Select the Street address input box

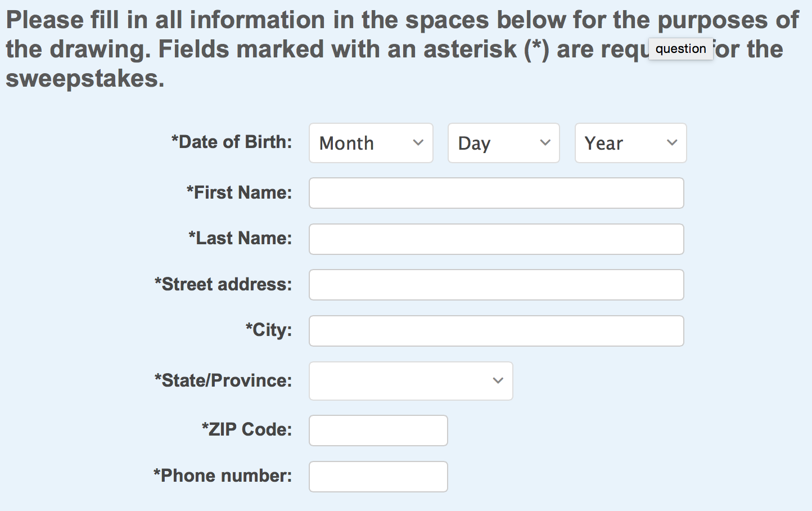496,285
